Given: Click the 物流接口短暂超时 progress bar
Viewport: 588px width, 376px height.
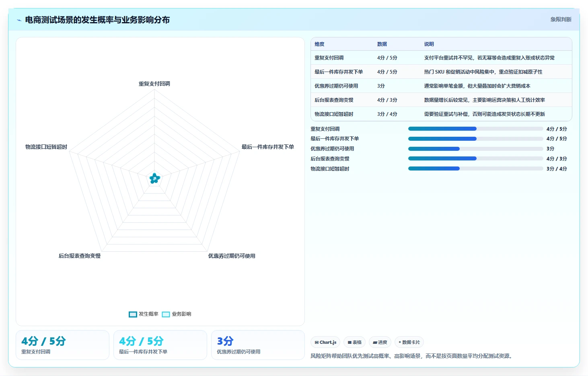Looking at the screenshot, I should tap(475, 168).
